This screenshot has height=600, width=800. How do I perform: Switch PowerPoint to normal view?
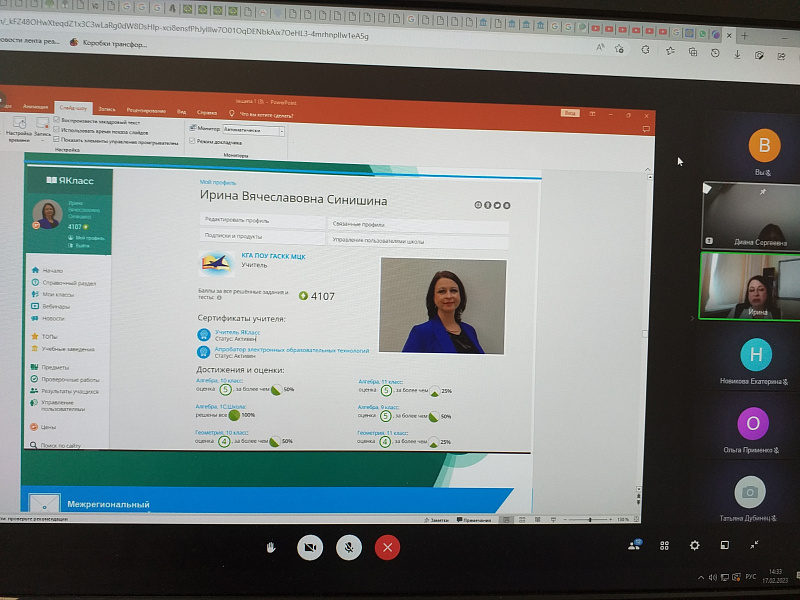(x=506, y=519)
